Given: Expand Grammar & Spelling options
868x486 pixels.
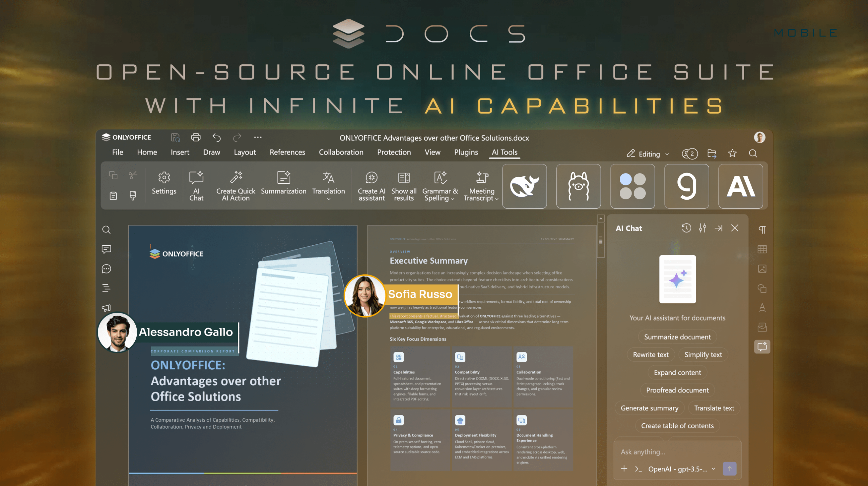Looking at the screenshot, I should point(452,199).
